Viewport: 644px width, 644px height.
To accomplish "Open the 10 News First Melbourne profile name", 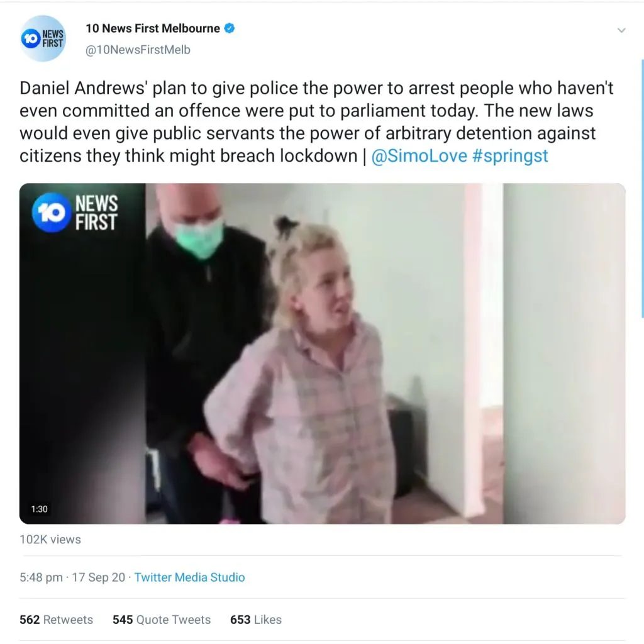I will pos(153,28).
